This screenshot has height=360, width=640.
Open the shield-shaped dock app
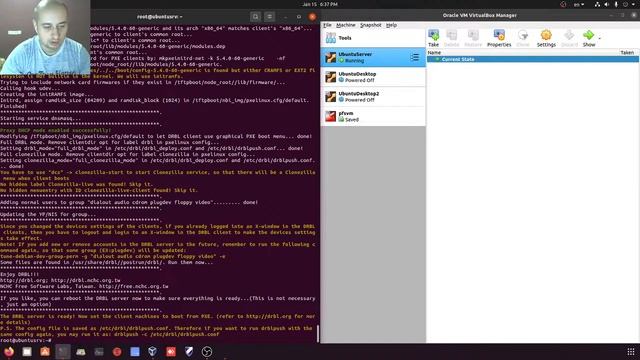click(189, 351)
